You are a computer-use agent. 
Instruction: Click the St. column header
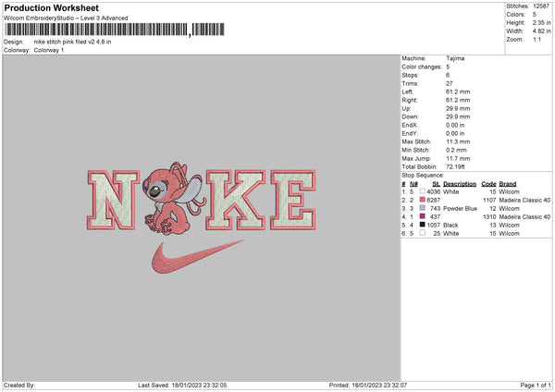point(437,184)
